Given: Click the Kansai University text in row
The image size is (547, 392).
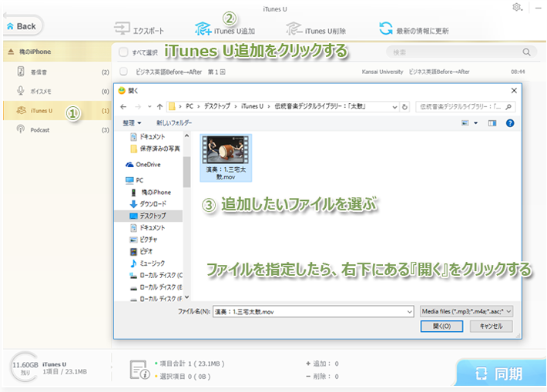Looking at the screenshot, I should (x=382, y=72).
